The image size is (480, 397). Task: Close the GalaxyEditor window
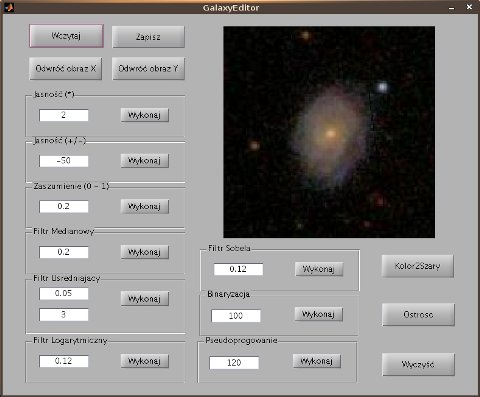point(469,7)
